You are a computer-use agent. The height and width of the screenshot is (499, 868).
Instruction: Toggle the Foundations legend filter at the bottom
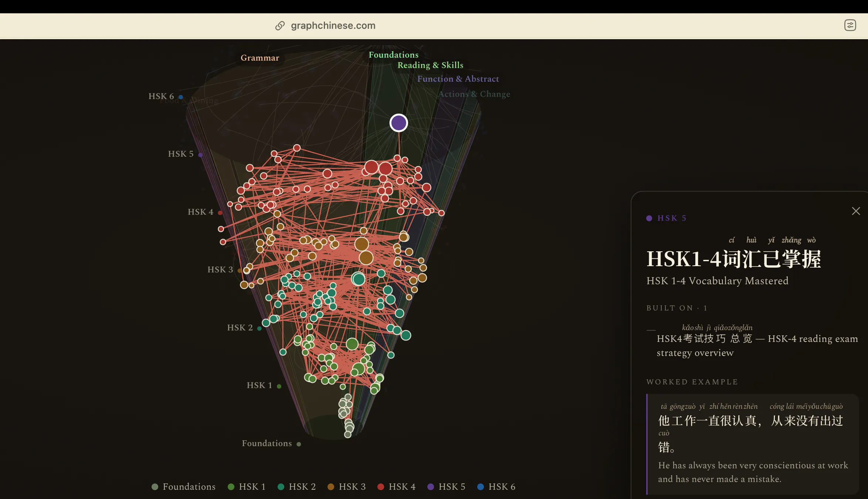tap(183, 487)
